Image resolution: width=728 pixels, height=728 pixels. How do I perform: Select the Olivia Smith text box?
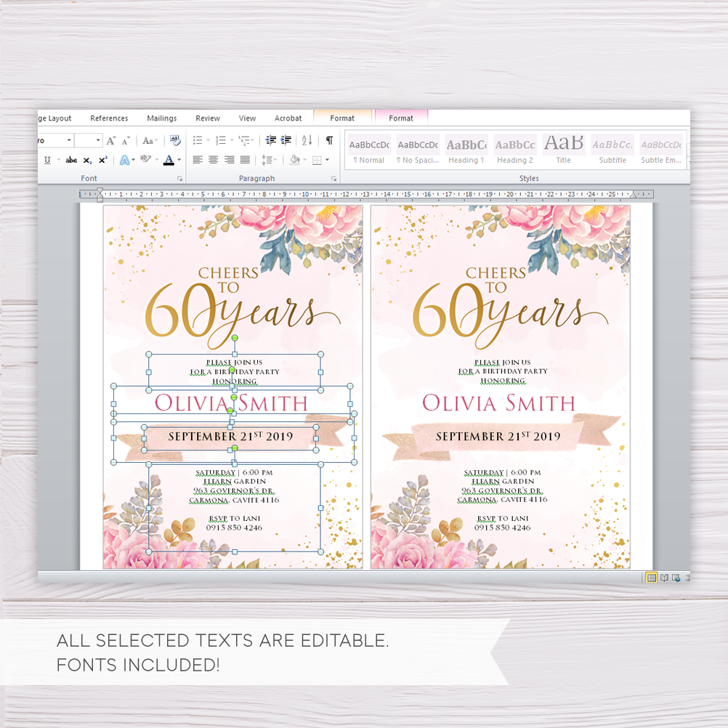[232, 403]
